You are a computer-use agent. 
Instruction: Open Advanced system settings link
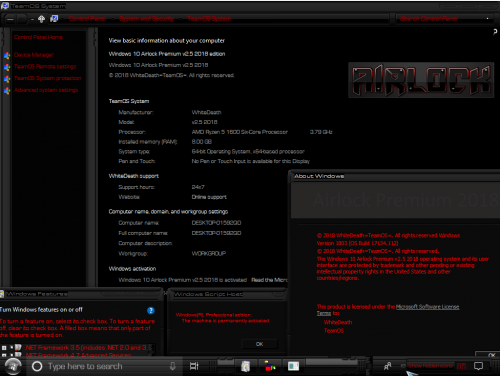46,90
